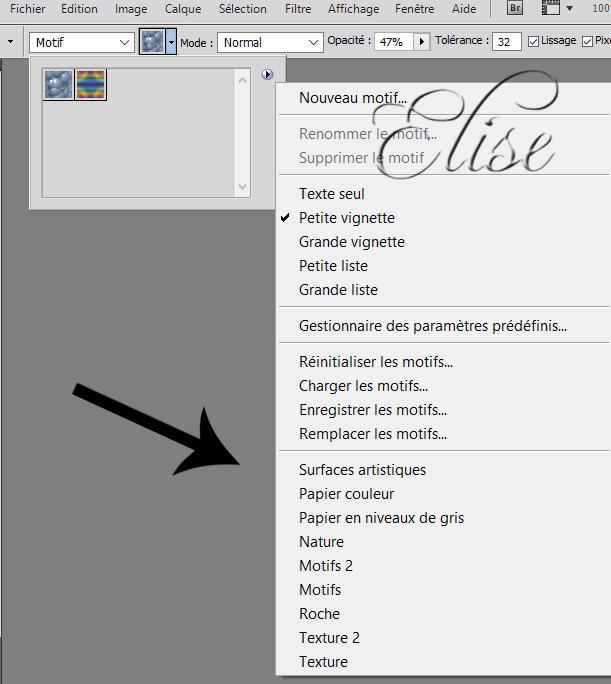Open the Fichier menu
The image size is (611, 684).
[x=27, y=9]
